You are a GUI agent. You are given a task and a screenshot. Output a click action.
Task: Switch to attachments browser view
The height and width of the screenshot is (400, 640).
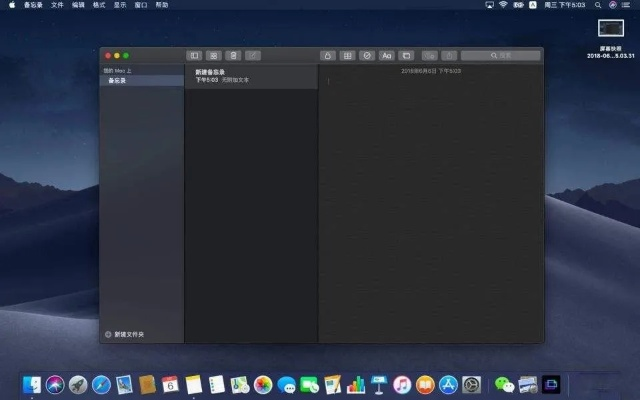(213, 55)
